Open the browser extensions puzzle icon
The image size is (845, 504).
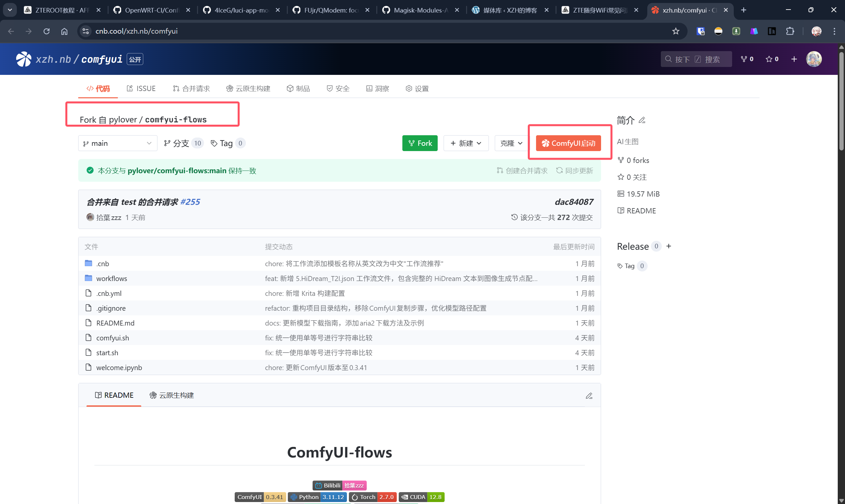tap(790, 31)
